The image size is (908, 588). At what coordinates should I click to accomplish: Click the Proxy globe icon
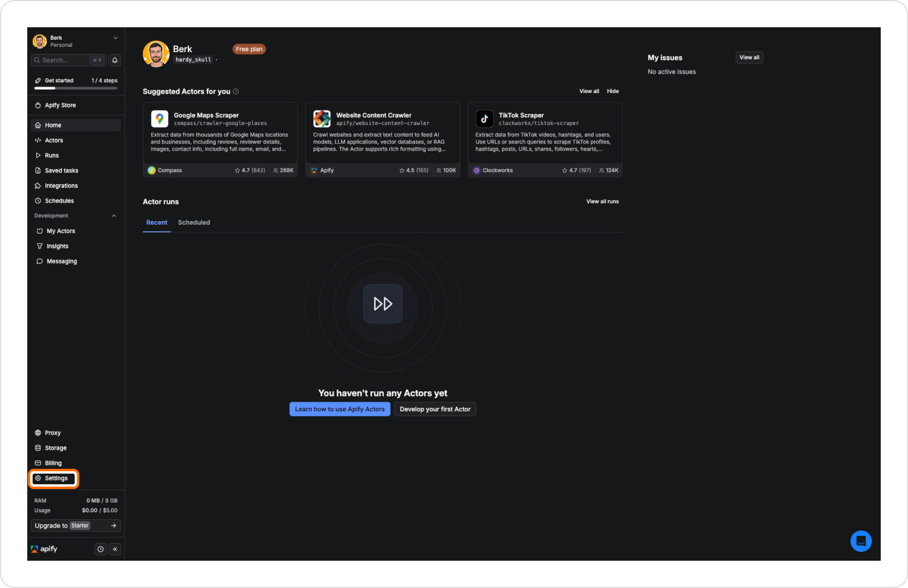coord(38,433)
